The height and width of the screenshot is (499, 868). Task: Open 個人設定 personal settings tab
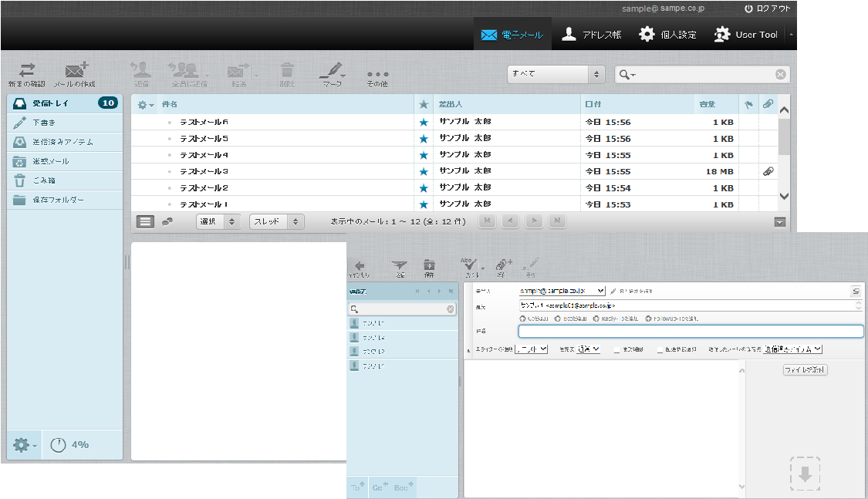click(667, 35)
